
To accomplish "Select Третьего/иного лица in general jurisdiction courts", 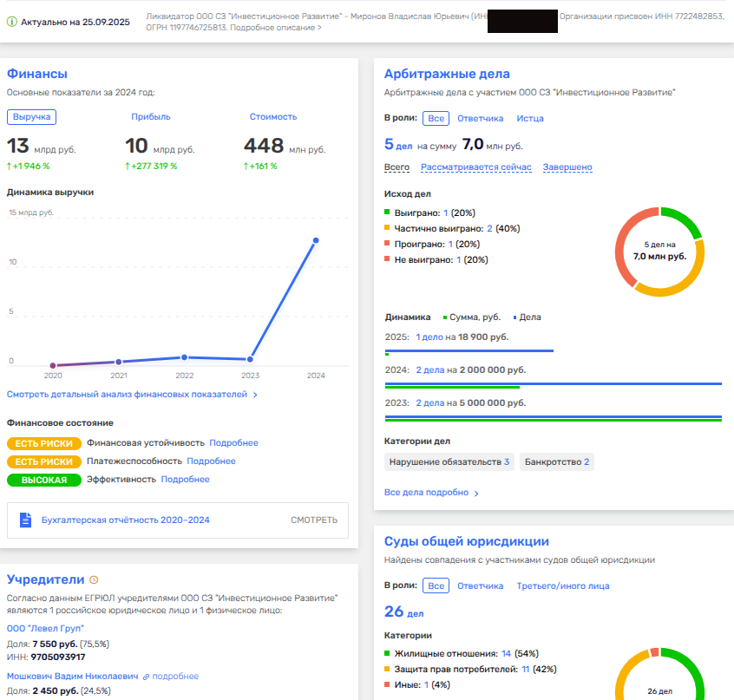I will pos(562,586).
